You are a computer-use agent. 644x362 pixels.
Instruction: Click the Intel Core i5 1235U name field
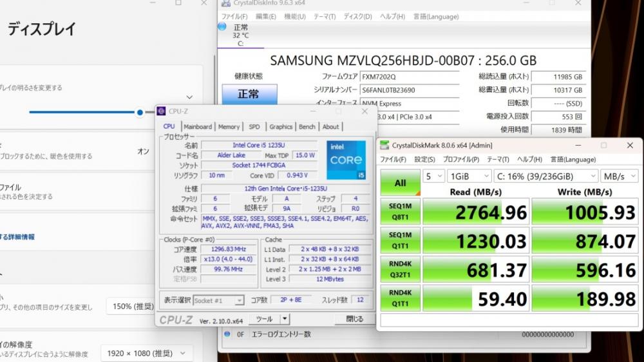(x=259, y=145)
